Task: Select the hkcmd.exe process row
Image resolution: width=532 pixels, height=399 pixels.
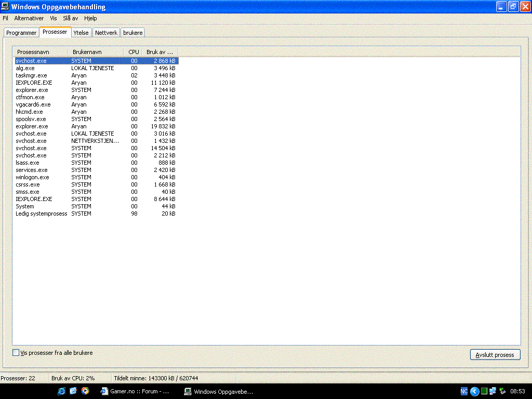Action: (96, 112)
